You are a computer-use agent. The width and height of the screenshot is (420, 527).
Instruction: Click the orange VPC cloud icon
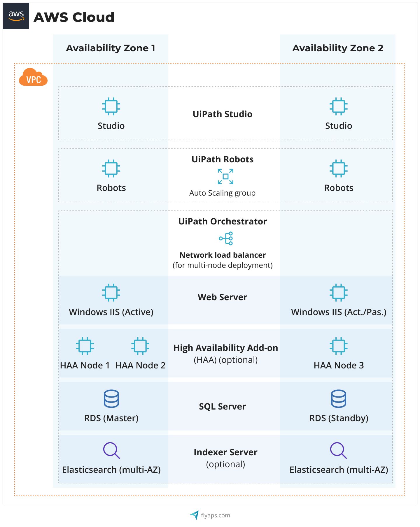click(x=33, y=77)
